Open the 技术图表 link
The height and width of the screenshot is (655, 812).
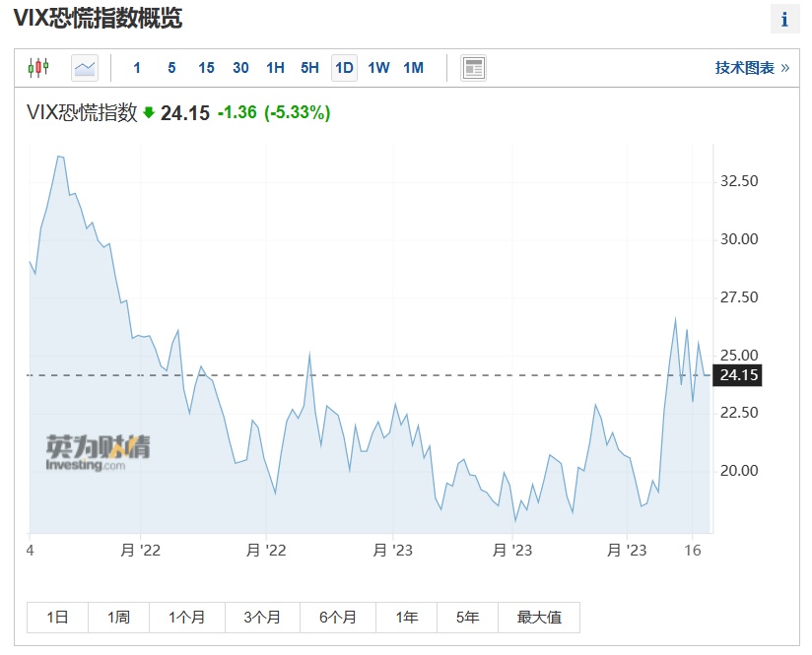point(752,68)
